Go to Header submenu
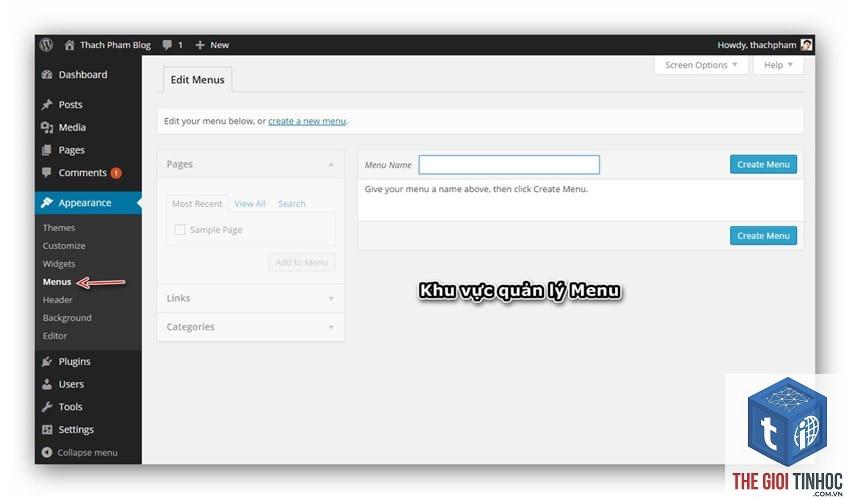The image size is (850, 499). pos(57,300)
